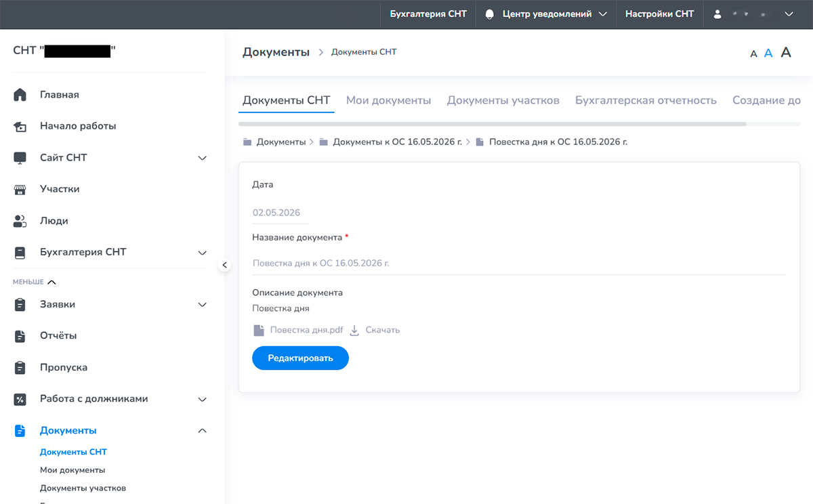The height and width of the screenshot is (504, 813).
Task: Go to Документы к ОС 16.05.2026 г. breadcrumb
Action: pyautogui.click(x=398, y=142)
